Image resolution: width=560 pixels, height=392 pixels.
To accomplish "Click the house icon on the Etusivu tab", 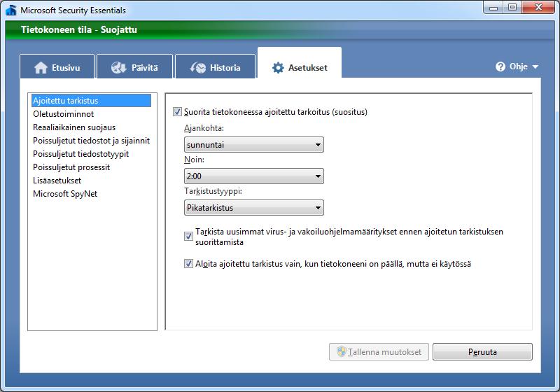I will (x=41, y=67).
